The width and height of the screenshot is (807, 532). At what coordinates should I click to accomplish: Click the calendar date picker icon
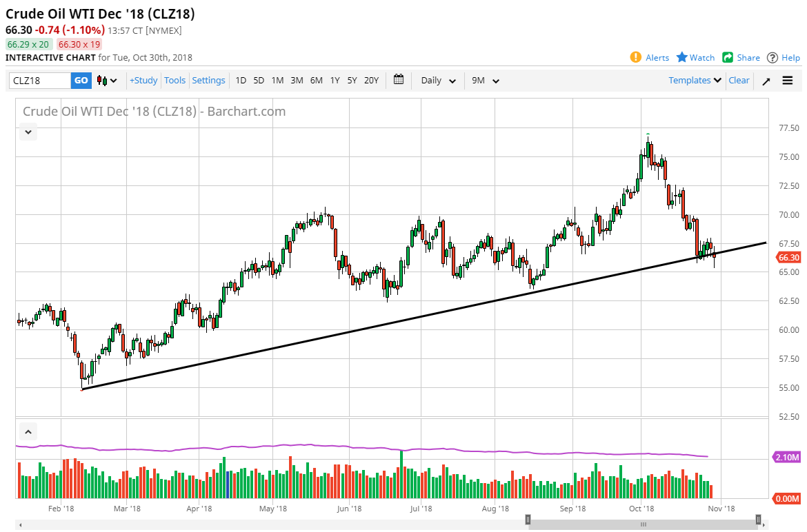click(399, 81)
